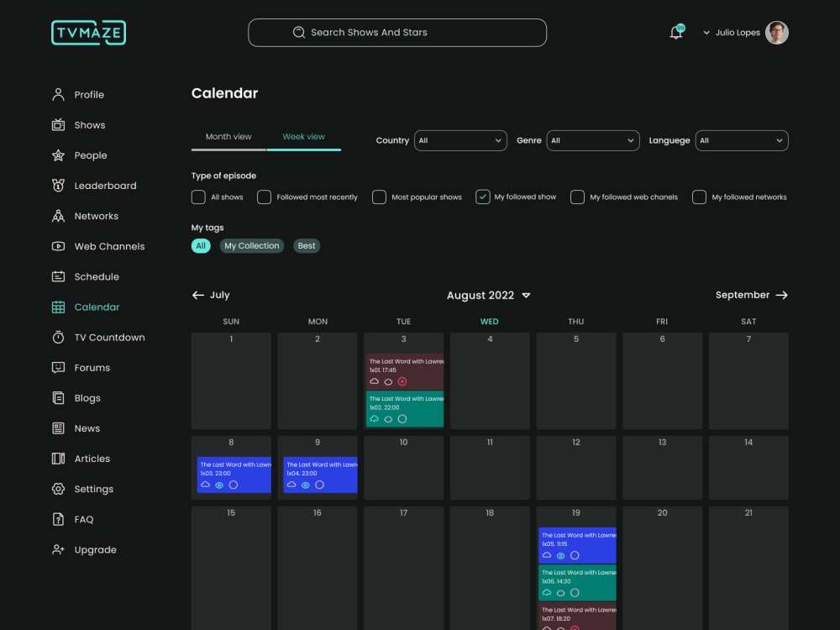
Task: Click cloud icon on episode 1x04
Action: [x=291, y=485]
